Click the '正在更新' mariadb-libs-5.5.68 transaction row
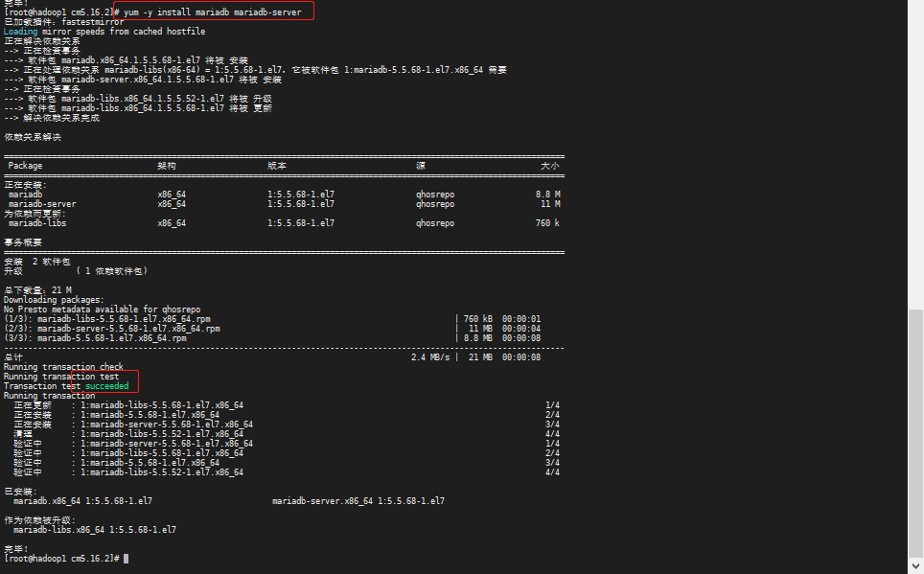924x574 pixels. pyautogui.click(x=128, y=404)
